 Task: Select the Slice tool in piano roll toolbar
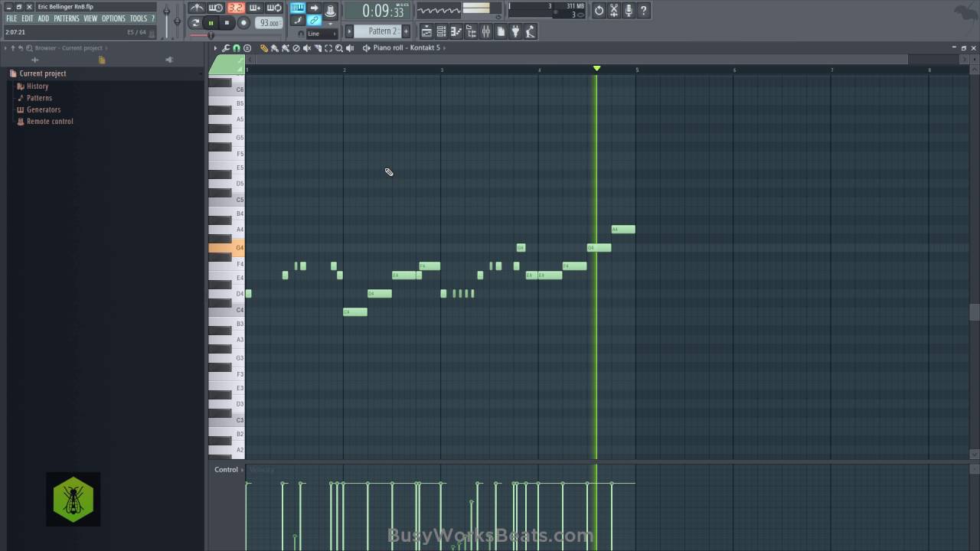317,47
